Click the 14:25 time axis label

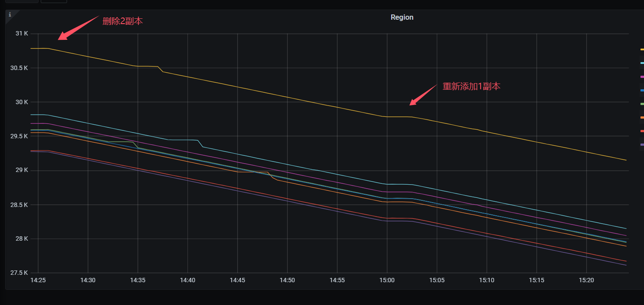coord(38,280)
